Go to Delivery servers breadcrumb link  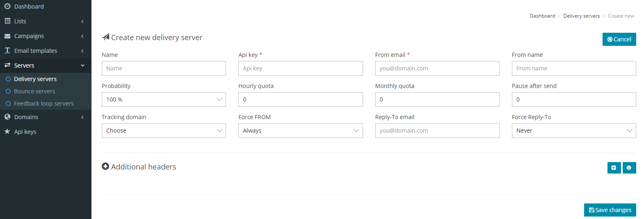tap(581, 16)
